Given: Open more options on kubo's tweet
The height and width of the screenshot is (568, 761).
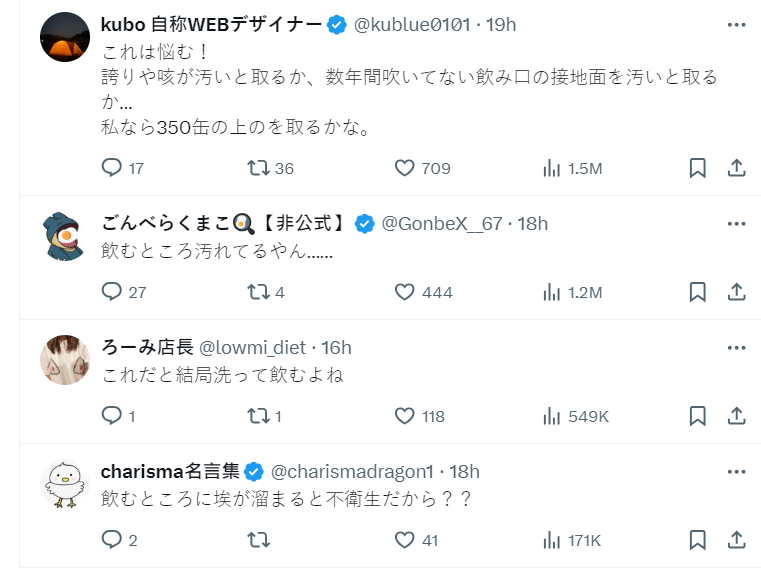Looking at the screenshot, I should pyautogui.click(x=736, y=24).
